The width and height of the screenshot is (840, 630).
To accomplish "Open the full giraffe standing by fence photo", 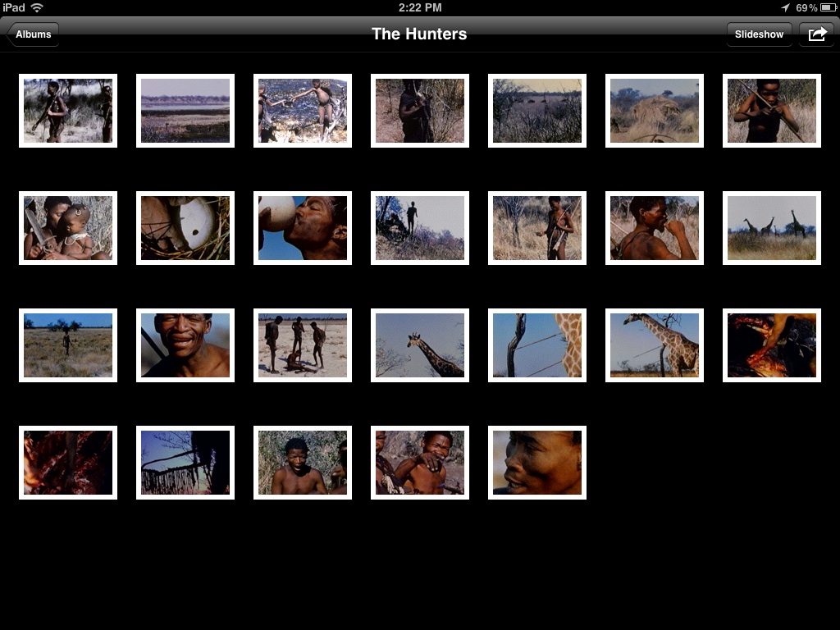I will [x=654, y=345].
